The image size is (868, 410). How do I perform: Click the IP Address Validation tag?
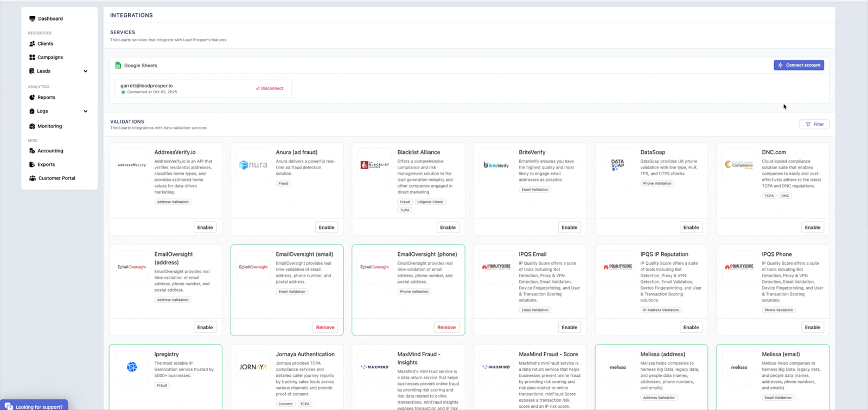click(661, 310)
